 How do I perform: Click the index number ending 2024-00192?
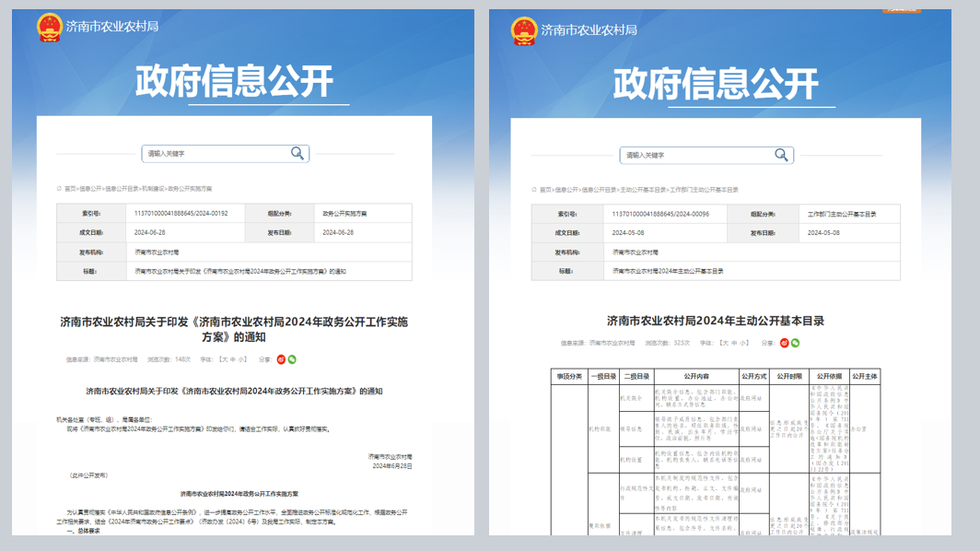pos(181,213)
